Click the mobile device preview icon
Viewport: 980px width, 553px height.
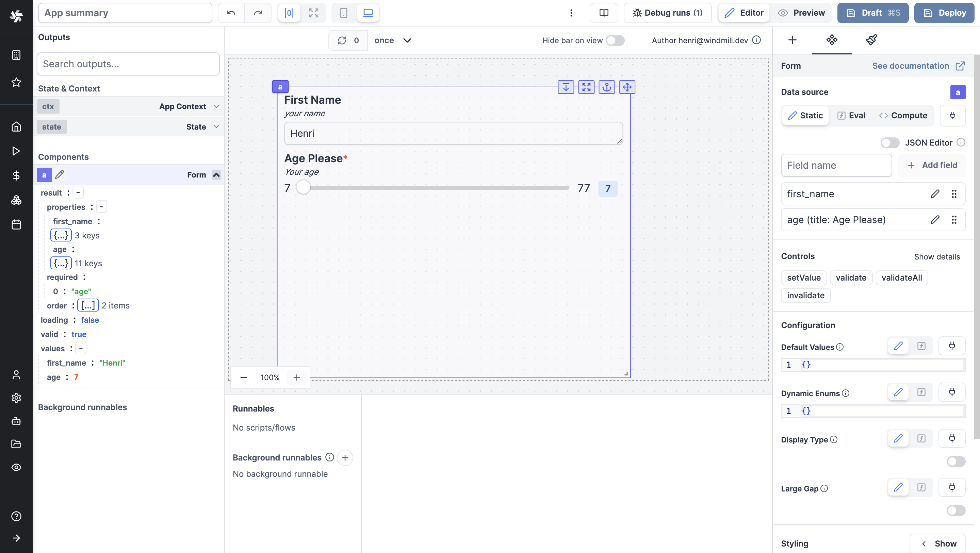[x=343, y=12]
